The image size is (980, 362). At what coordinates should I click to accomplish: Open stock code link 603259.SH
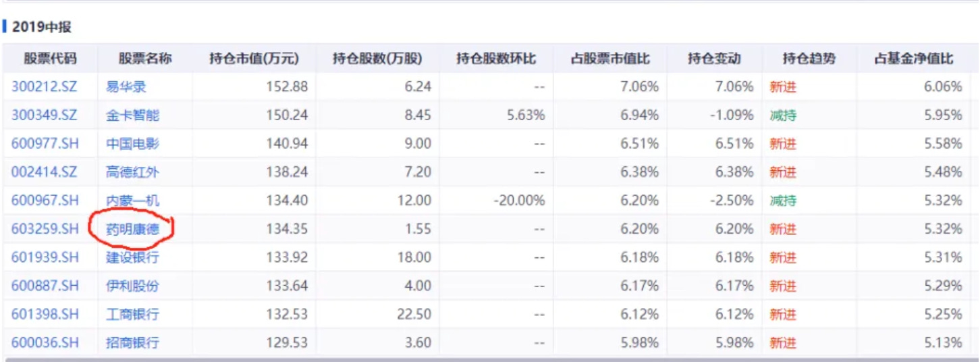click(x=45, y=229)
